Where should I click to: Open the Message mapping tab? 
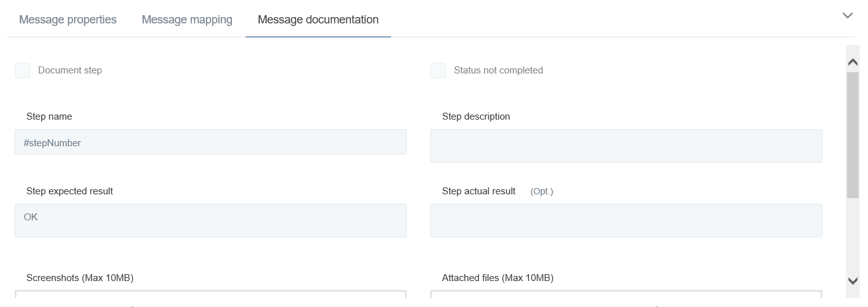tap(187, 20)
